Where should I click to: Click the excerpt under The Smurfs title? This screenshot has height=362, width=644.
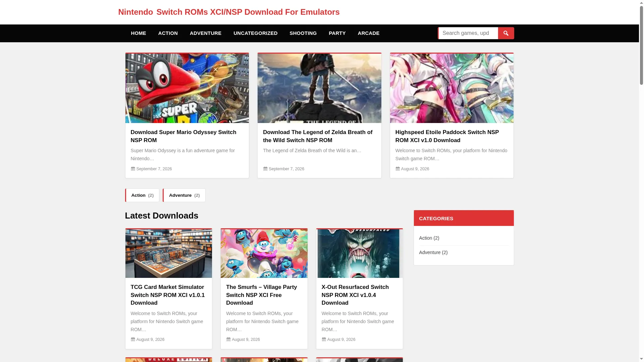(262, 321)
